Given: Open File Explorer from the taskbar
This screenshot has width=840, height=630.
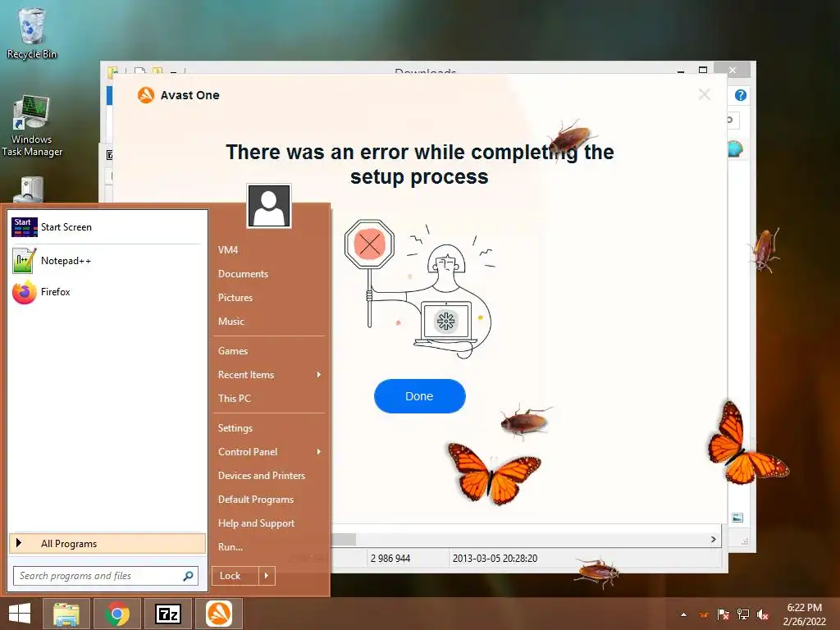Looking at the screenshot, I should tap(66, 614).
